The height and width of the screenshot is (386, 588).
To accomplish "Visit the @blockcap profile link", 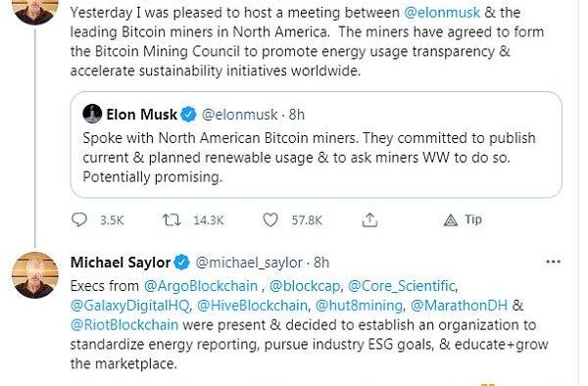I will 305,286.
